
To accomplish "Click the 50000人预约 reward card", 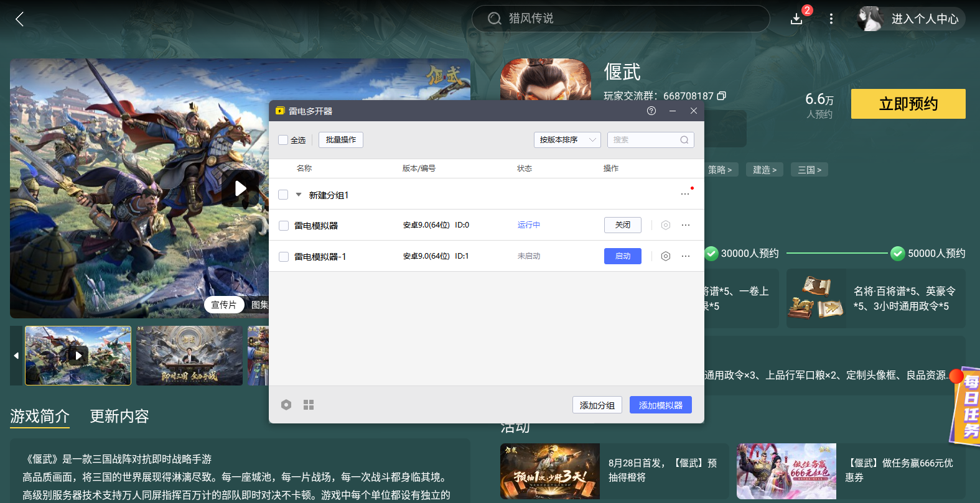I will pos(876,298).
